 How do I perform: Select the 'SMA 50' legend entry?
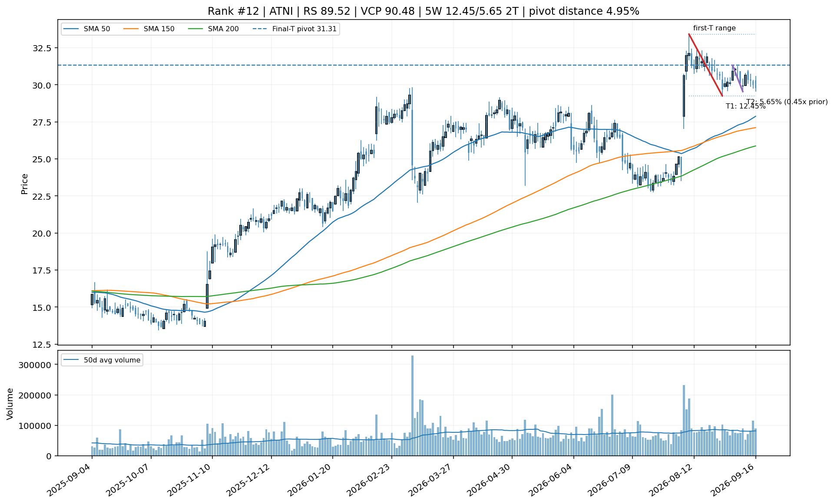pos(86,29)
